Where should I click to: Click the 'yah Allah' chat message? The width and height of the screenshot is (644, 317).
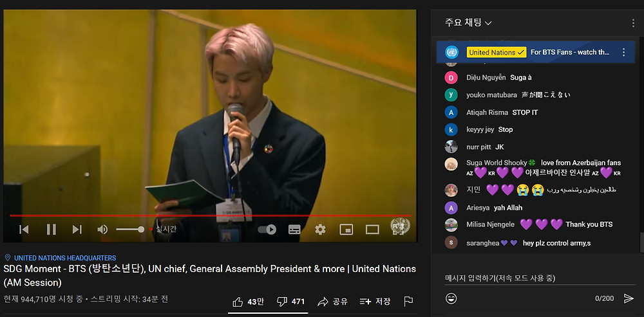(508, 208)
